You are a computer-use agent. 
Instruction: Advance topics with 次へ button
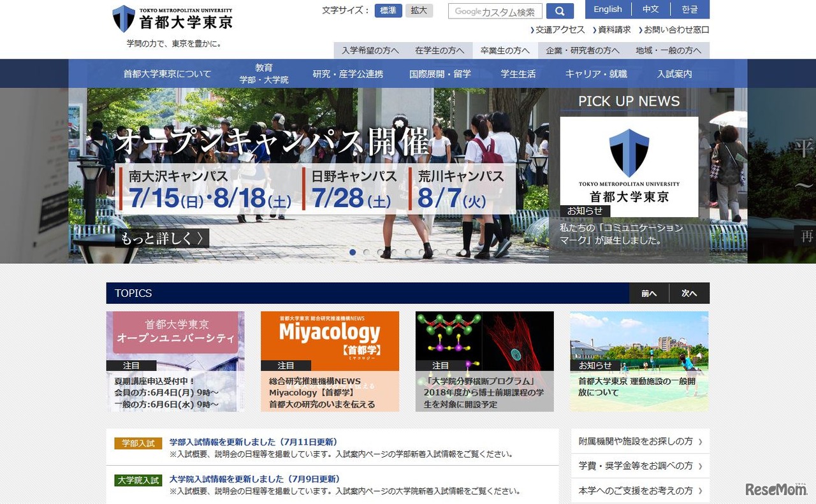[689, 293]
